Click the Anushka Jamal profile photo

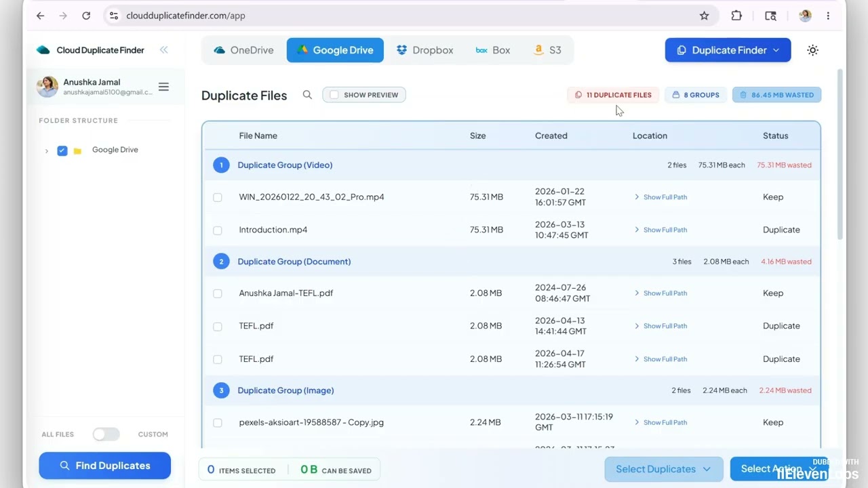pos(47,87)
